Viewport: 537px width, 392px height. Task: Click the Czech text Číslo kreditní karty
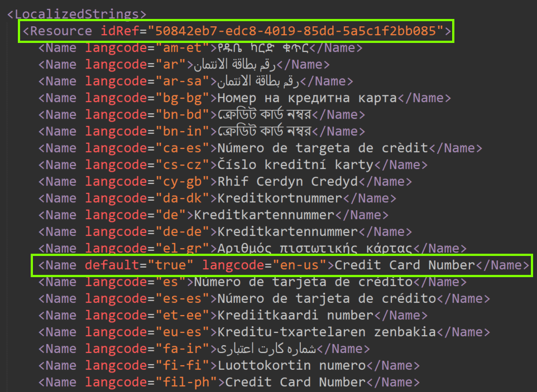[295, 165]
